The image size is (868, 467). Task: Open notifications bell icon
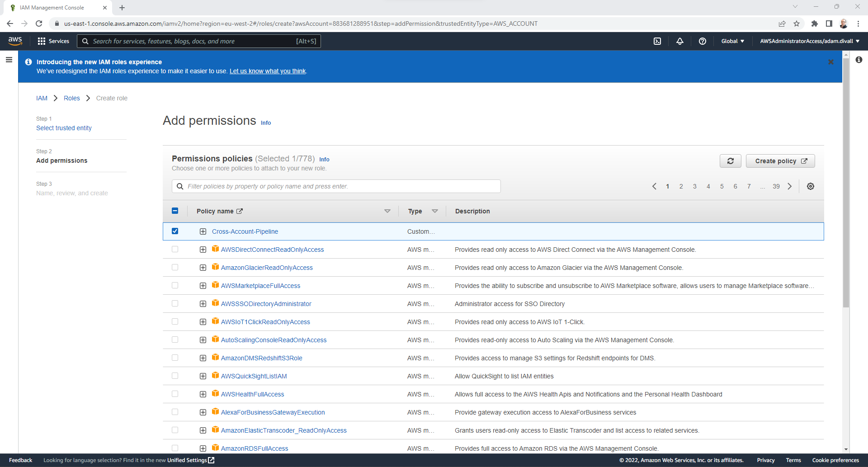(680, 41)
